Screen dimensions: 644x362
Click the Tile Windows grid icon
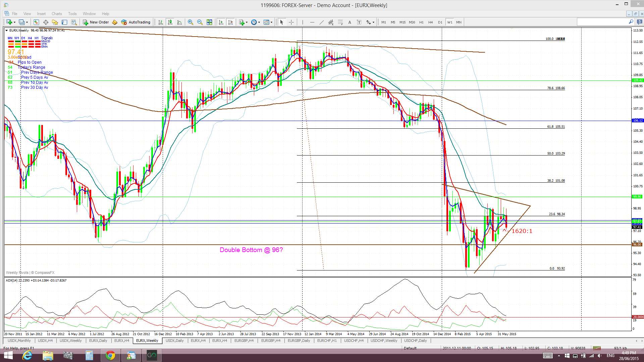tap(209, 22)
